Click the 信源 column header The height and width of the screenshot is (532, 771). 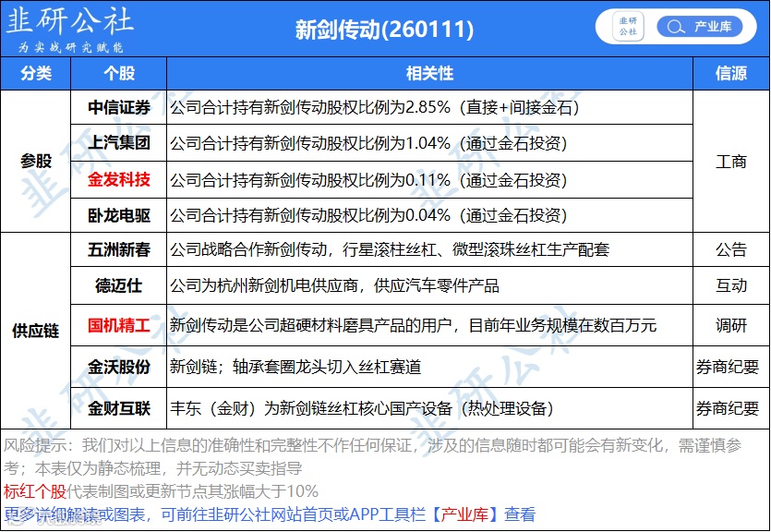click(731, 73)
